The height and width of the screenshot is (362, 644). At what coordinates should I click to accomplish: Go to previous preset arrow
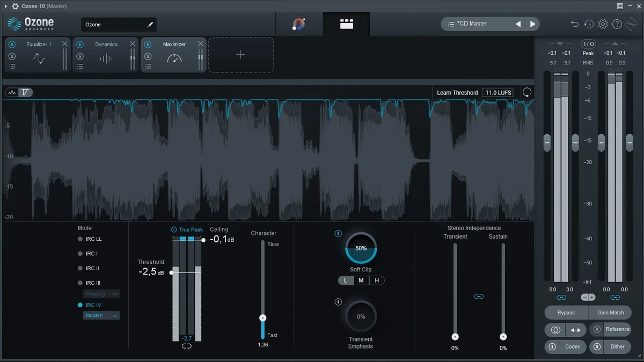click(518, 24)
